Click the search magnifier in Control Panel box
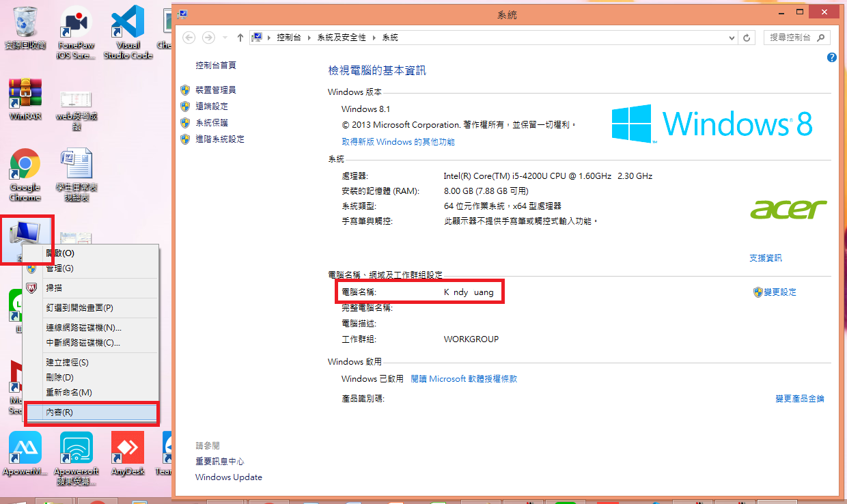The width and height of the screenshot is (847, 504). tap(821, 38)
